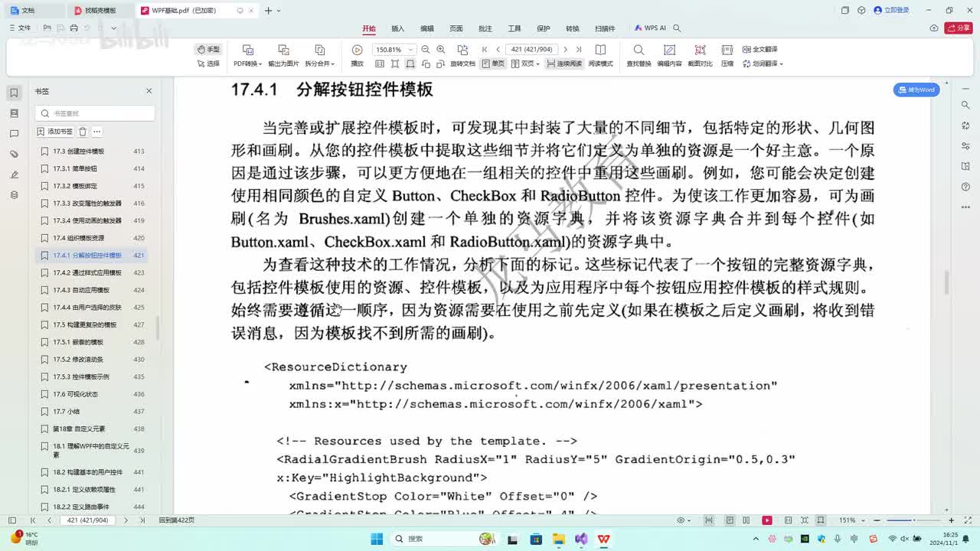
Task: Open the layers panel sidebar icon
Action: pos(14,195)
